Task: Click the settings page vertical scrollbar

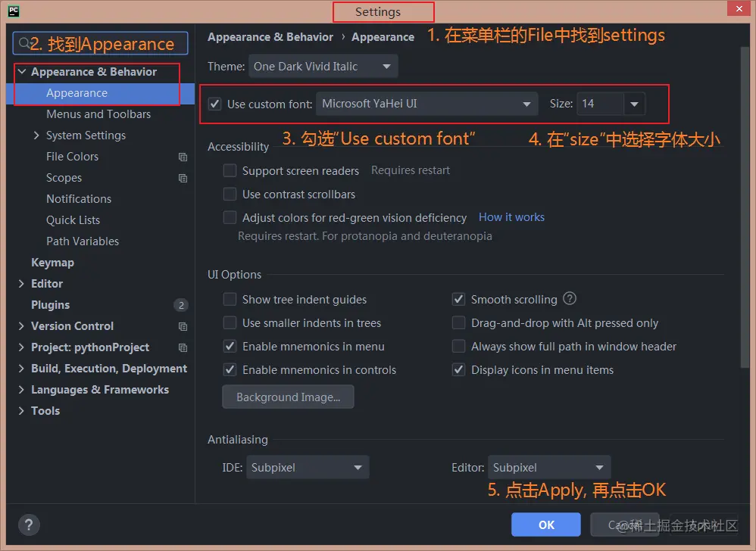Action: (x=745, y=207)
